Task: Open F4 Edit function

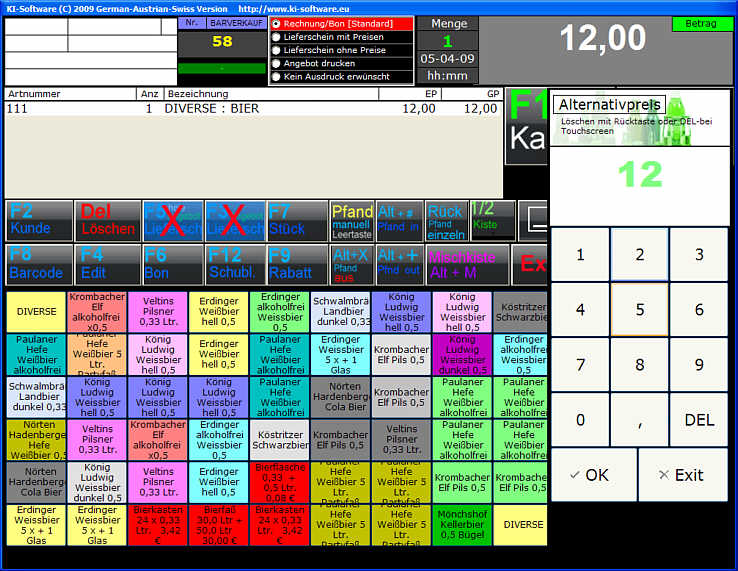Action: point(108,265)
